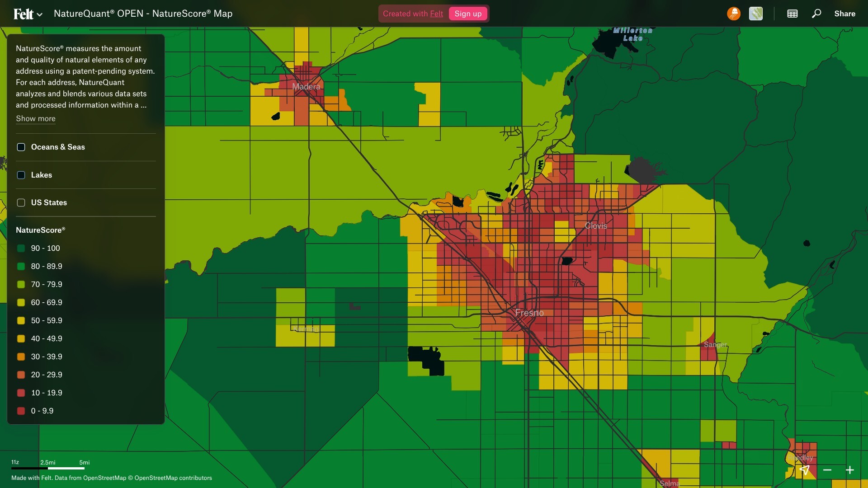Click the locate me arrow icon

(x=805, y=470)
